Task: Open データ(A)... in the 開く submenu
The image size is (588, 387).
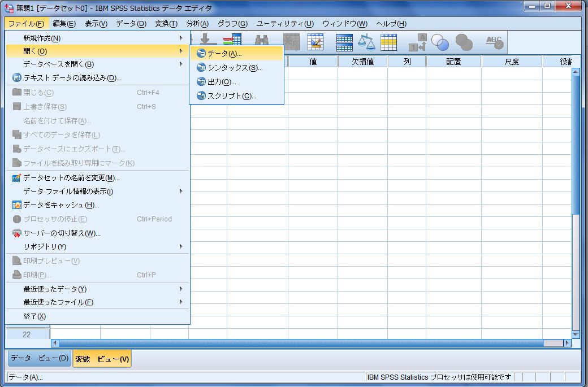Action: [x=237, y=54]
